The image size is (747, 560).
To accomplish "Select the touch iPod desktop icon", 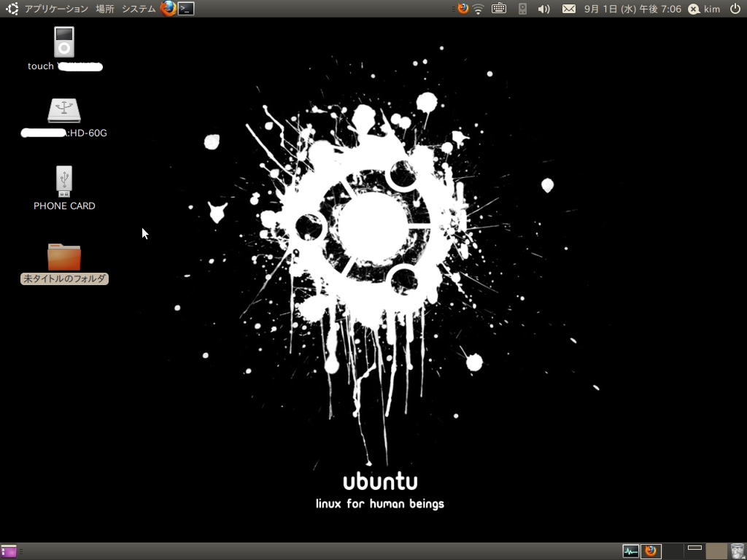I will tap(64, 42).
